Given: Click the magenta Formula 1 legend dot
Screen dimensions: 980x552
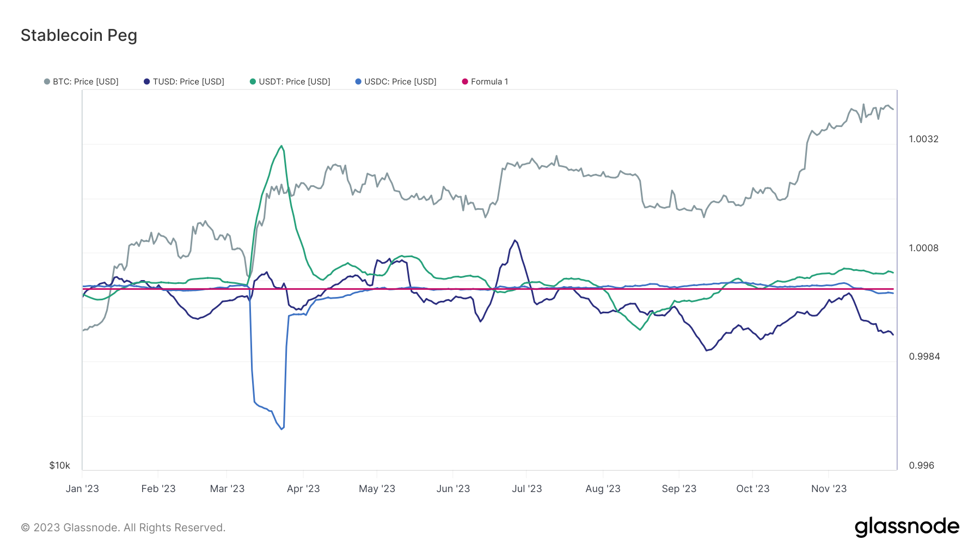Looking at the screenshot, I should pos(465,82).
